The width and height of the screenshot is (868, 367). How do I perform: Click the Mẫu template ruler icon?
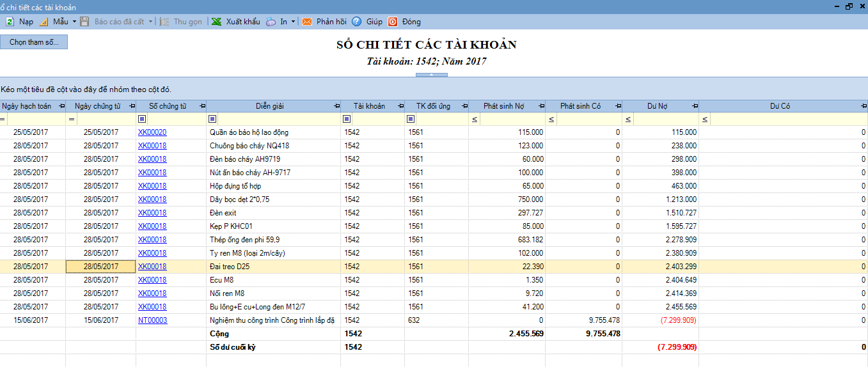[43, 22]
